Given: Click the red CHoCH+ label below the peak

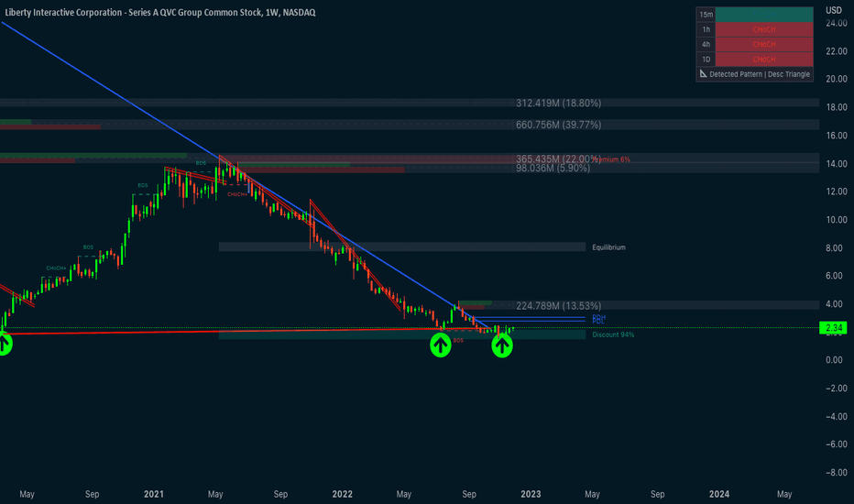Looking at the screenshot, I should coord(237,194).
